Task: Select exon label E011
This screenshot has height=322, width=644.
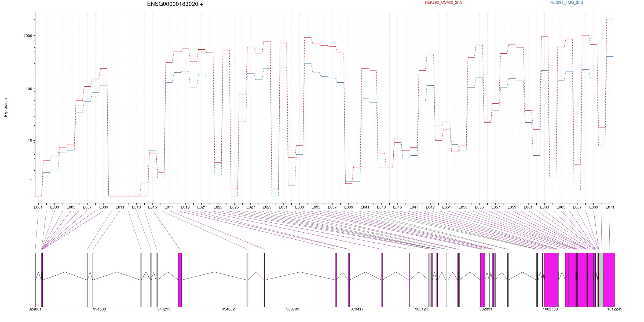Action: (x=120, y=207)
